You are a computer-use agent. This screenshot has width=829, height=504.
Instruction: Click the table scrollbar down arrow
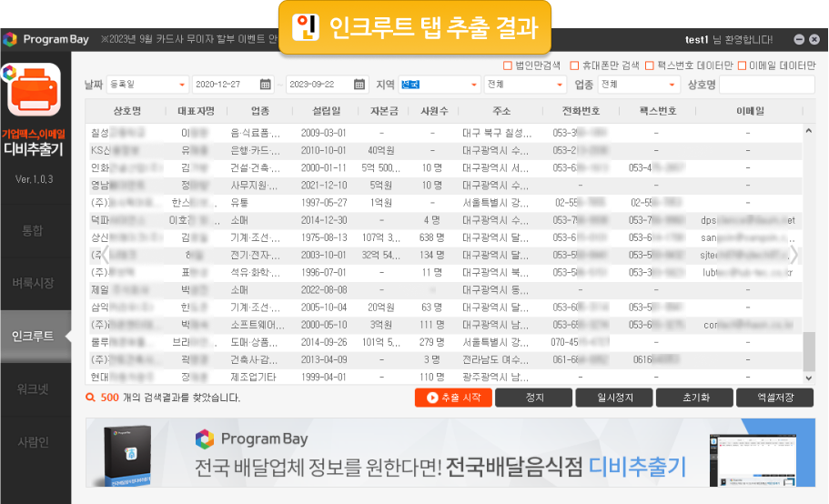coord(808,378)
